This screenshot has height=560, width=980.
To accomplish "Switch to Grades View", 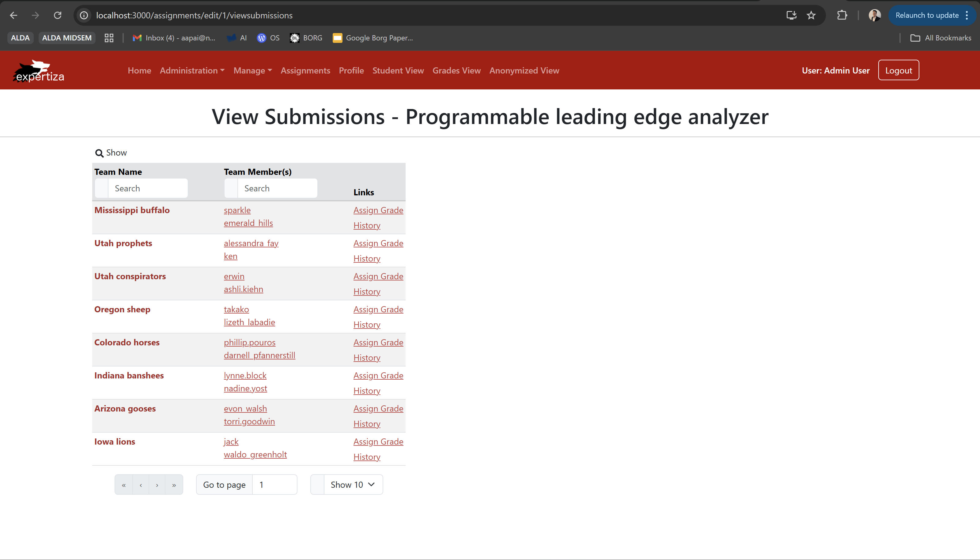I will click(456, 70).
